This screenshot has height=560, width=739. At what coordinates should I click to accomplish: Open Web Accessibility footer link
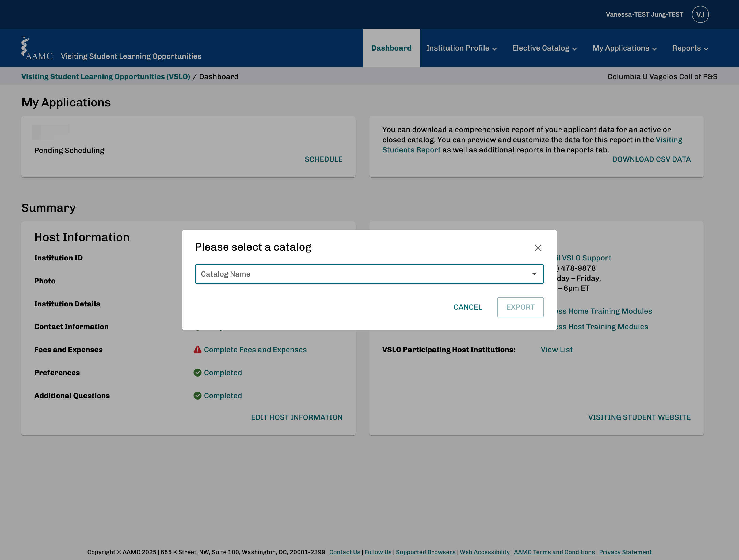pos(485,552)
